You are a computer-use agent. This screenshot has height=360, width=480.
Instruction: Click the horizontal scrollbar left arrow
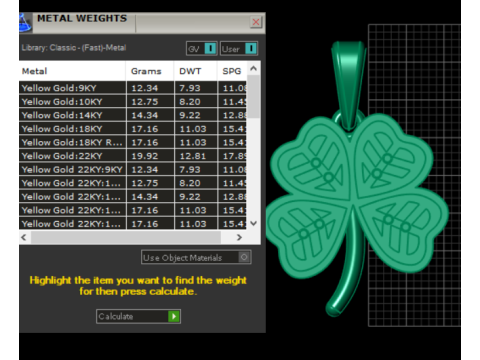(x=24, y=237)
